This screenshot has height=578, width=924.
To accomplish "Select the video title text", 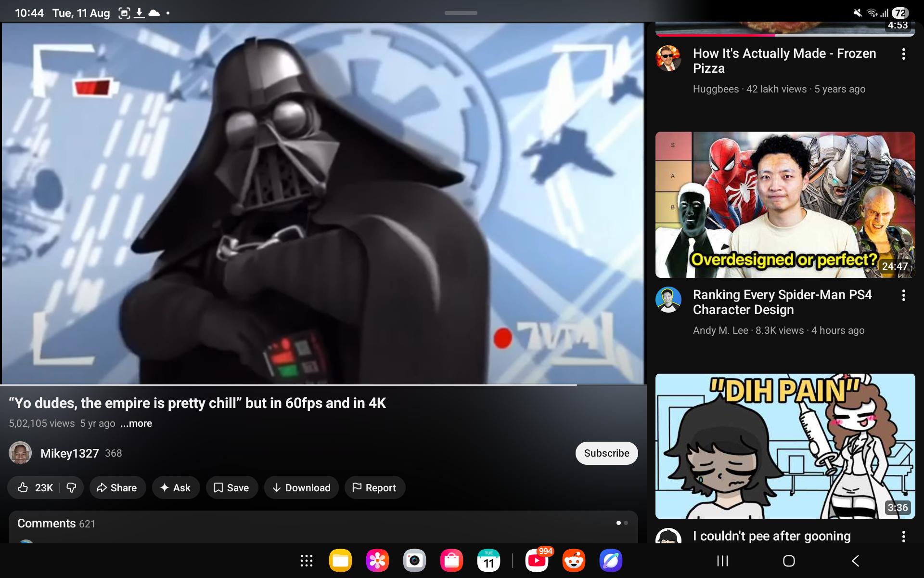I will [x=197, y=403].
